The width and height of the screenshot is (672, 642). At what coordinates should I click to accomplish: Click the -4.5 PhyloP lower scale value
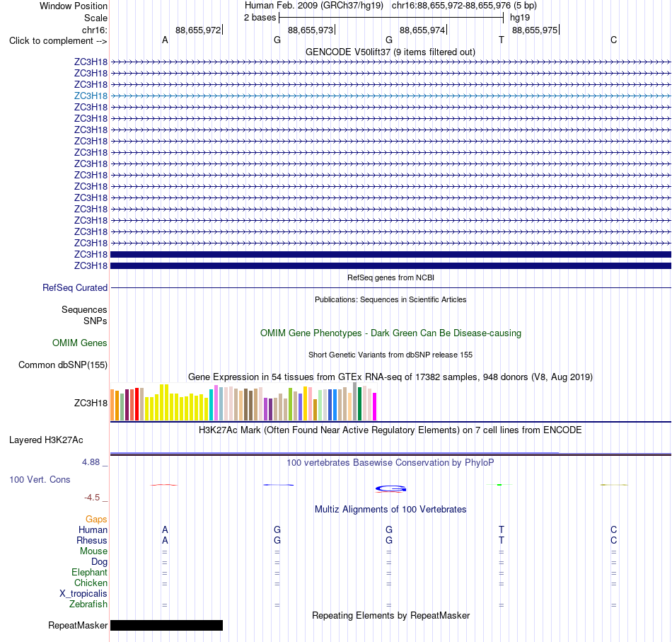(92, 498)
